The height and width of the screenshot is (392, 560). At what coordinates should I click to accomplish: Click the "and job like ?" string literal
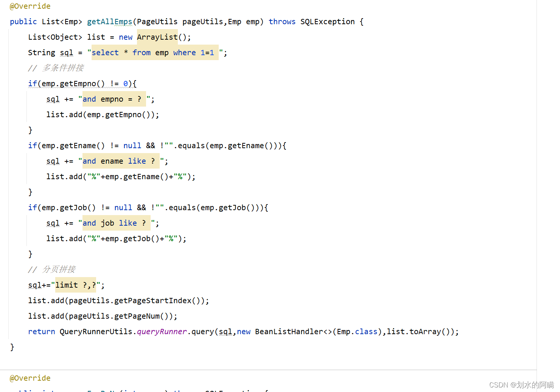tap(117, 223)
